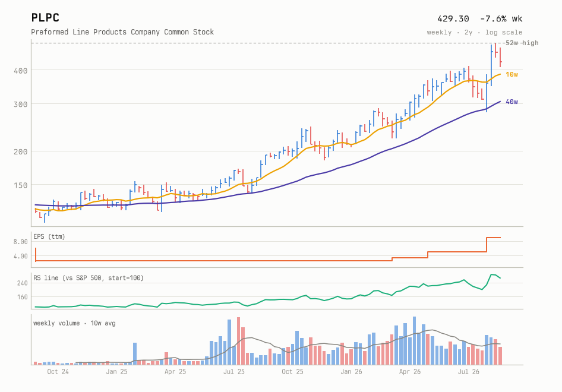Click the 4.00 EPS axis label
Image resolution: width=562 pixels, height=392 pixels.
click(21, 256)
